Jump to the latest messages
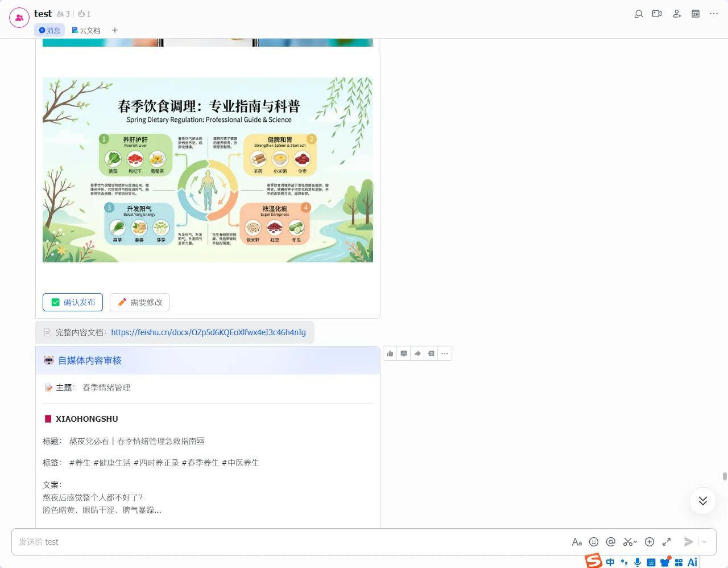Screen dimensions: 728x568 click(703, 501)
